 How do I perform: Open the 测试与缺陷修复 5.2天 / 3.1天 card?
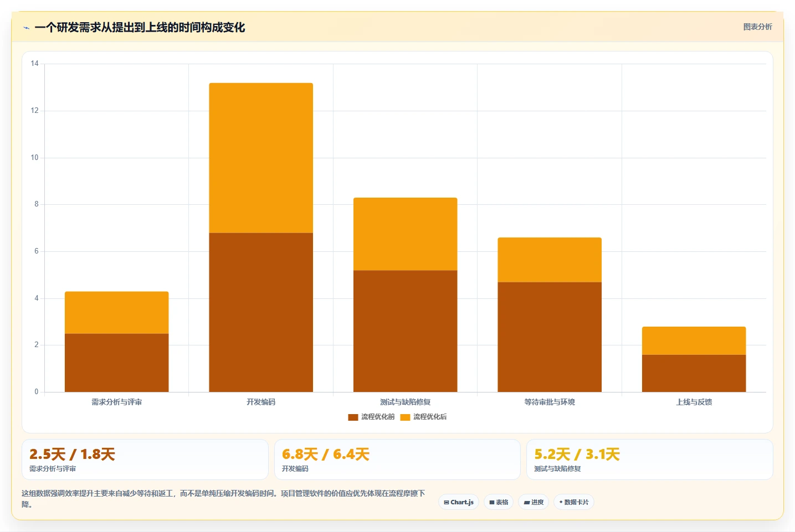tap(649, 459)
